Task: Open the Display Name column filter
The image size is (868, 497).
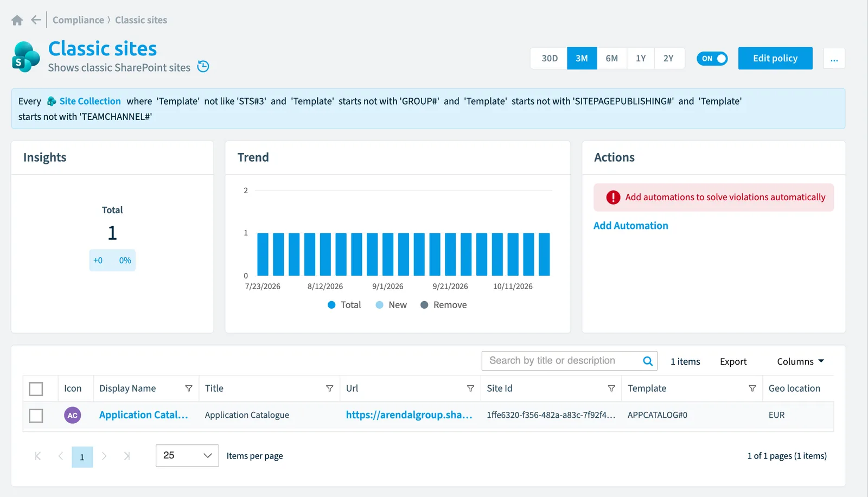Action: click(189, 388)
